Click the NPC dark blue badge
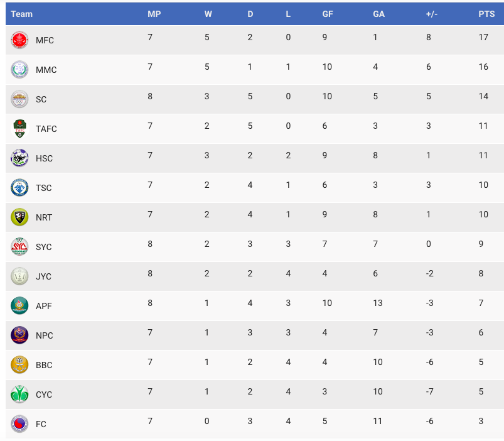 point(19,335)
